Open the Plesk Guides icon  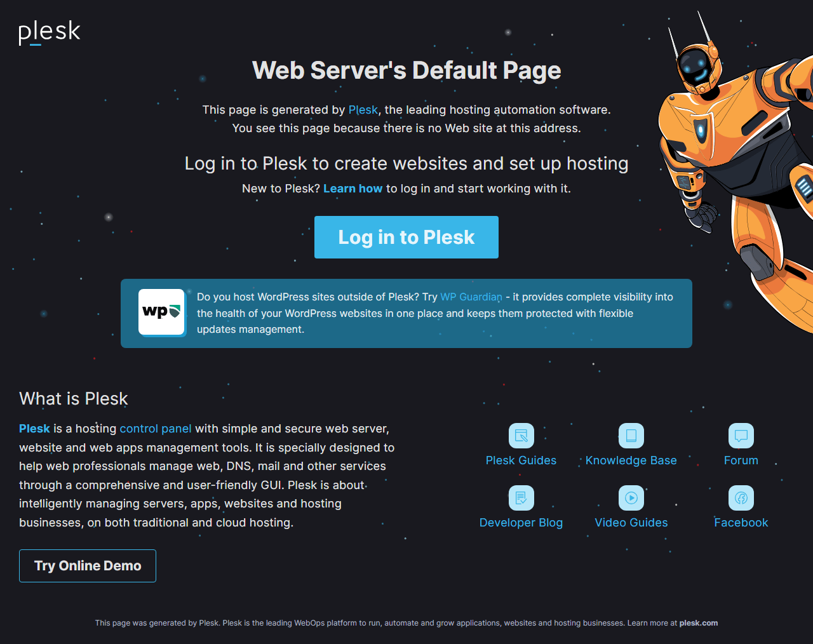point(521,436)
